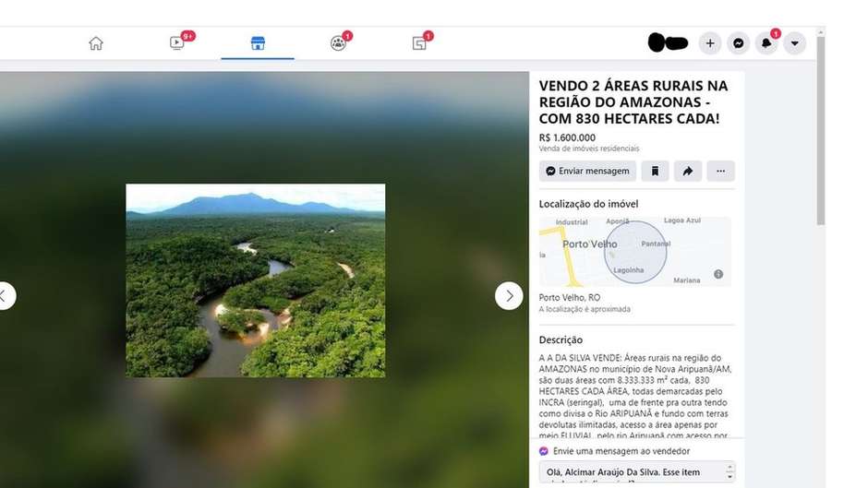Open the Groups icon in top bar

pos(338,43)
